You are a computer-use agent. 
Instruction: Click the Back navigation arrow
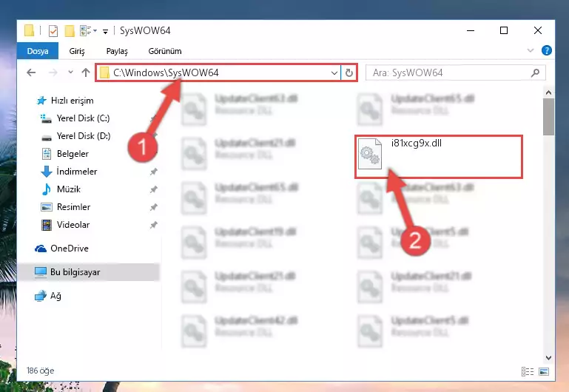pyautogui.click(x=31, y=73)
